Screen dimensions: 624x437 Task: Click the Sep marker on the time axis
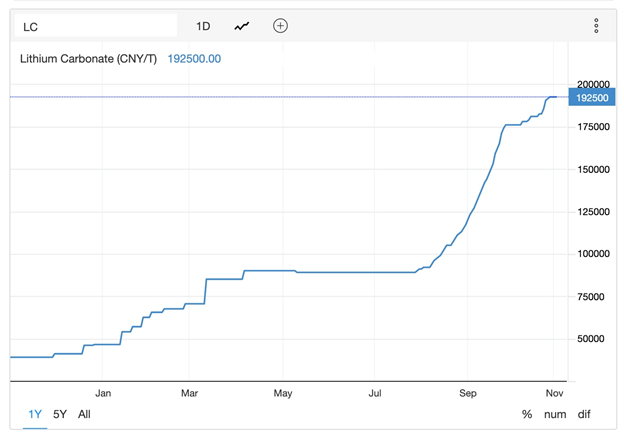tap(468, 393)
